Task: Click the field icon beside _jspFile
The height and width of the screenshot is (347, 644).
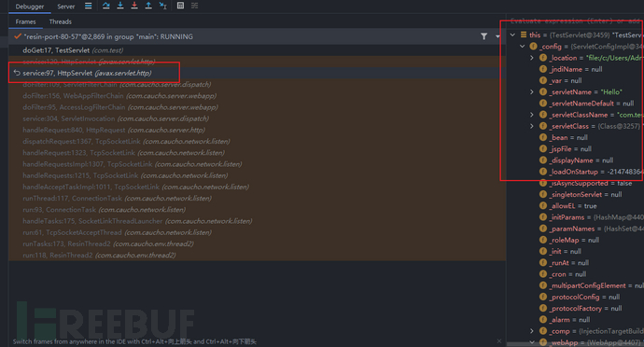Action: (543, 148)
